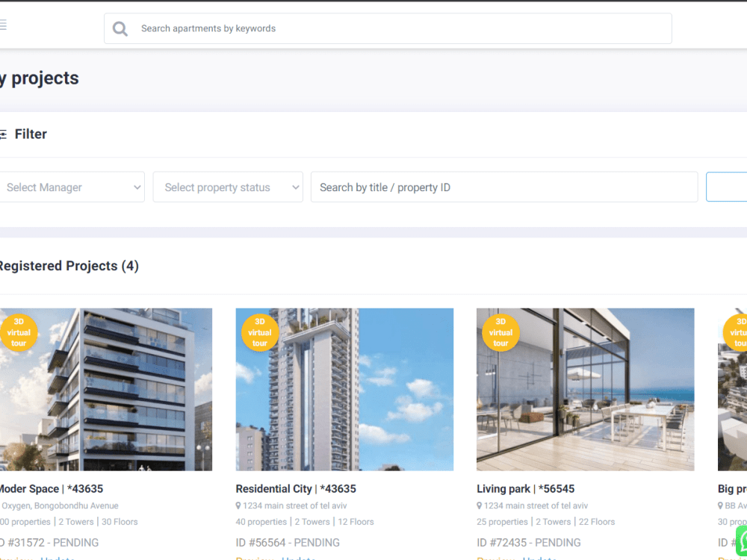Click 'Registered Projects (4)' heading
Viewport: 747px width, 560px height.
(x=69, y=266)
